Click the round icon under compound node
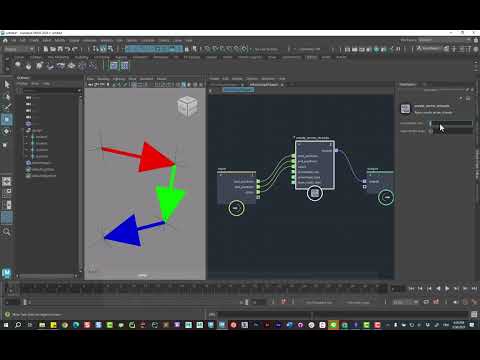 coord(315,193)
